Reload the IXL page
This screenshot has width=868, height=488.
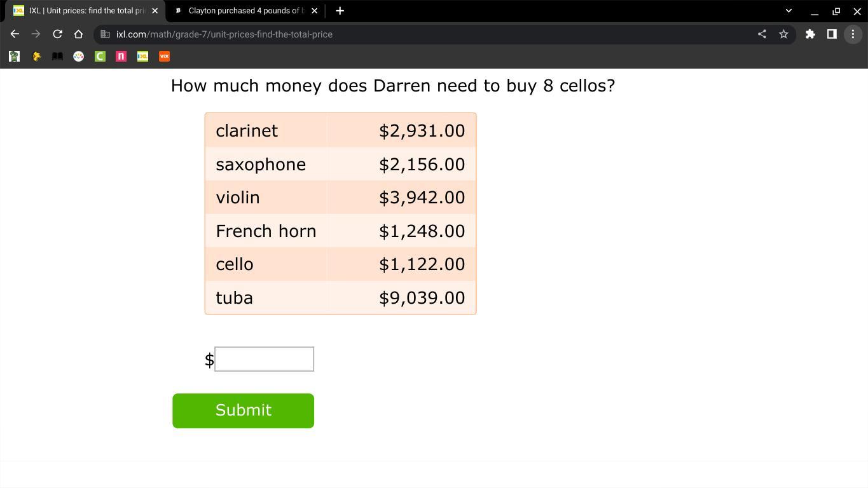[57, 34]
